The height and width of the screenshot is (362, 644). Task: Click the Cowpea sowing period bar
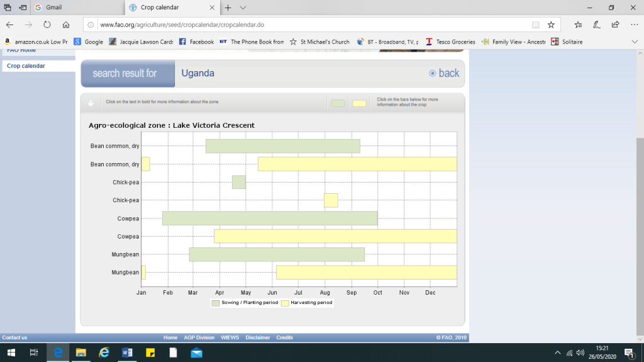tap(269, 218)
